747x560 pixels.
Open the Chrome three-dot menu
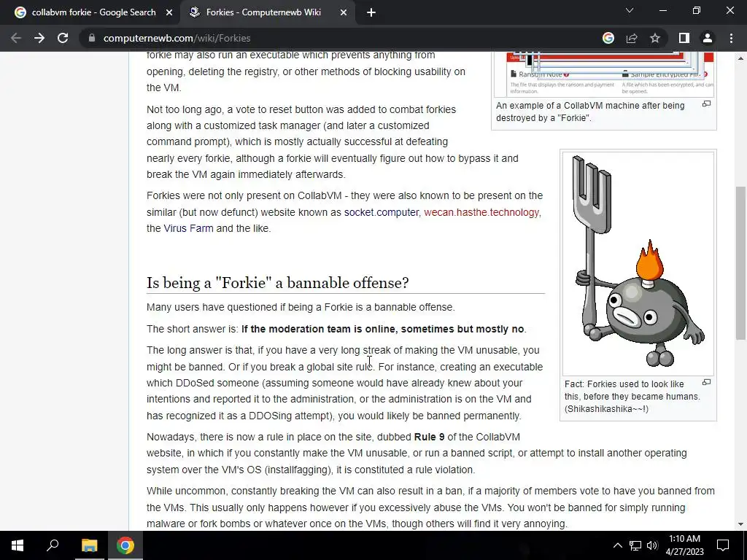(731, 38)
